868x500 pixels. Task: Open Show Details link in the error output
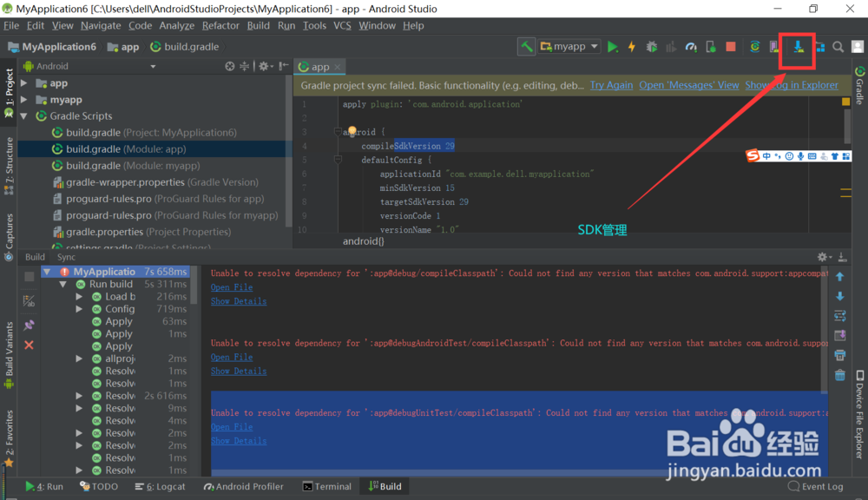click(x=238, y=300)
